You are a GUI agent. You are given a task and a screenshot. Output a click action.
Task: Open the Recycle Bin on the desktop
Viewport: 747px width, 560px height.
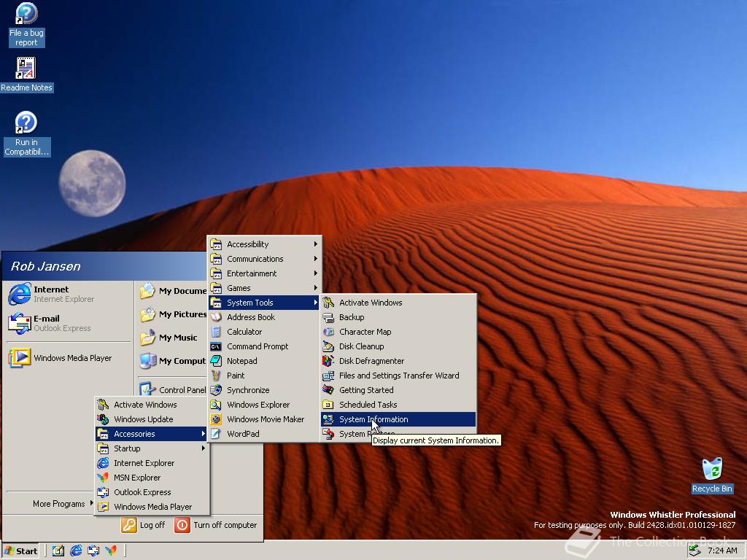[x=712, y=475]
